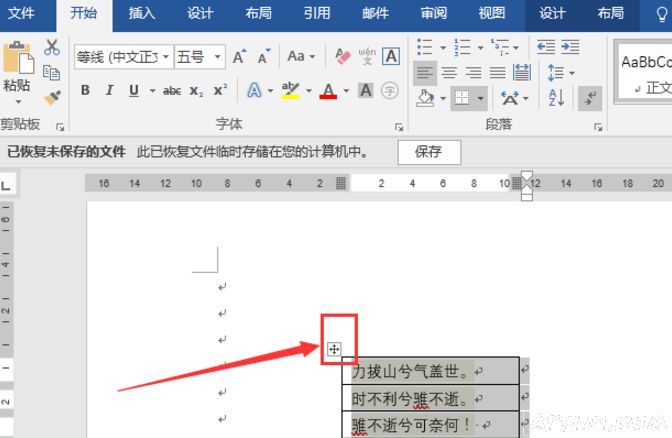Open Change Case Aa dropdown

click(x=302, y=56)
